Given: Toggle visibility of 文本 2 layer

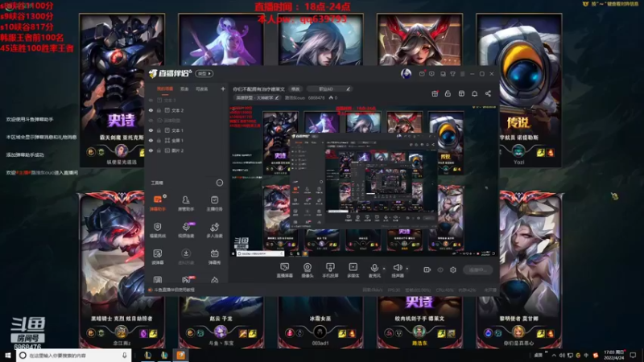Looking at the screenshot, I should pyautogui.click(x=151, y=110).
